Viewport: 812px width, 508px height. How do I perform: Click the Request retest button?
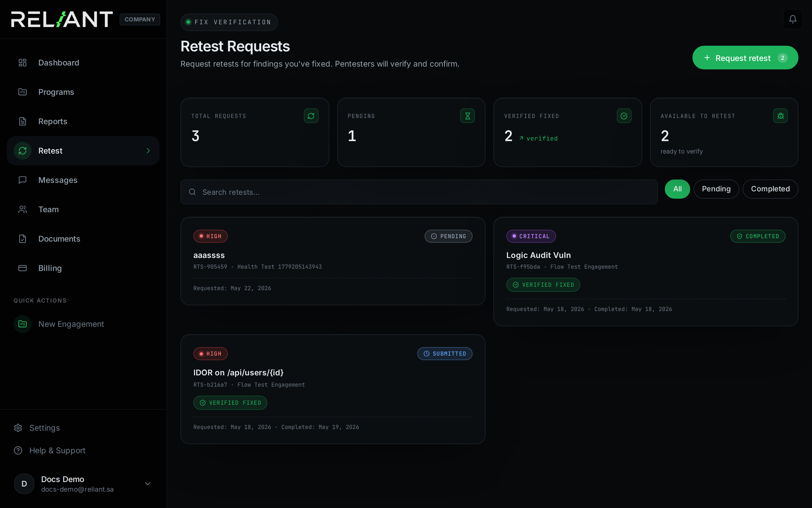745,58
